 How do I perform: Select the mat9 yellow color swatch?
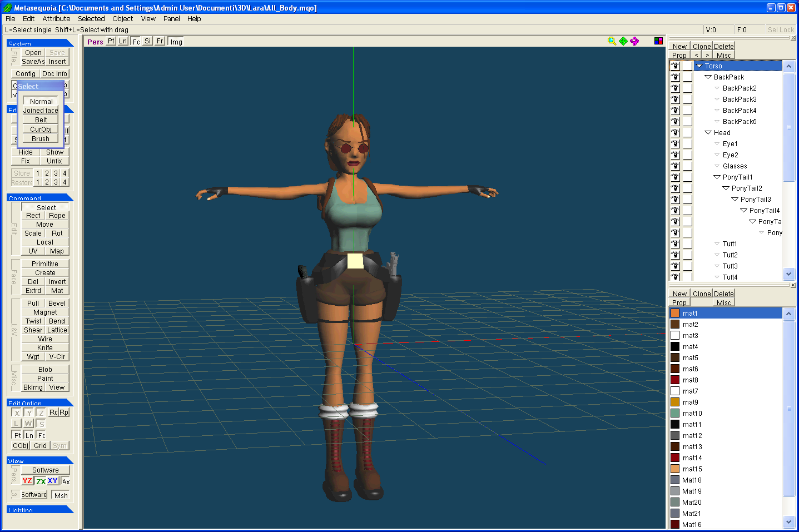(675, 402)
